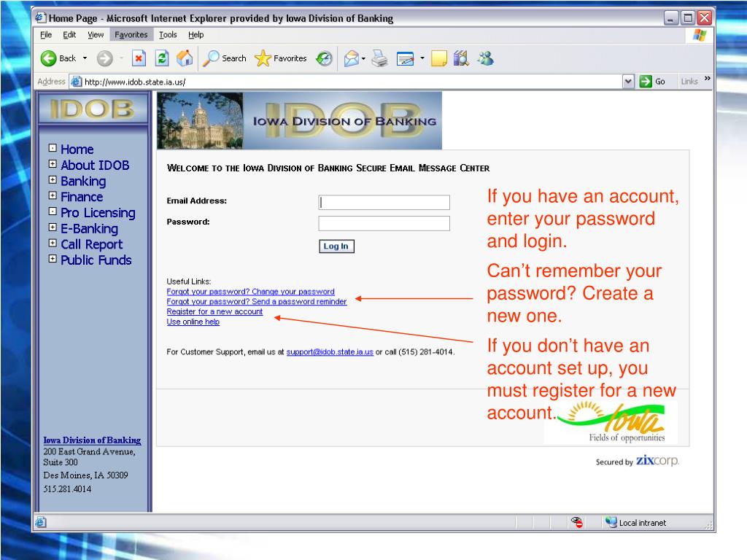
Task: Click the Research books icon
Action: (461, 58)
